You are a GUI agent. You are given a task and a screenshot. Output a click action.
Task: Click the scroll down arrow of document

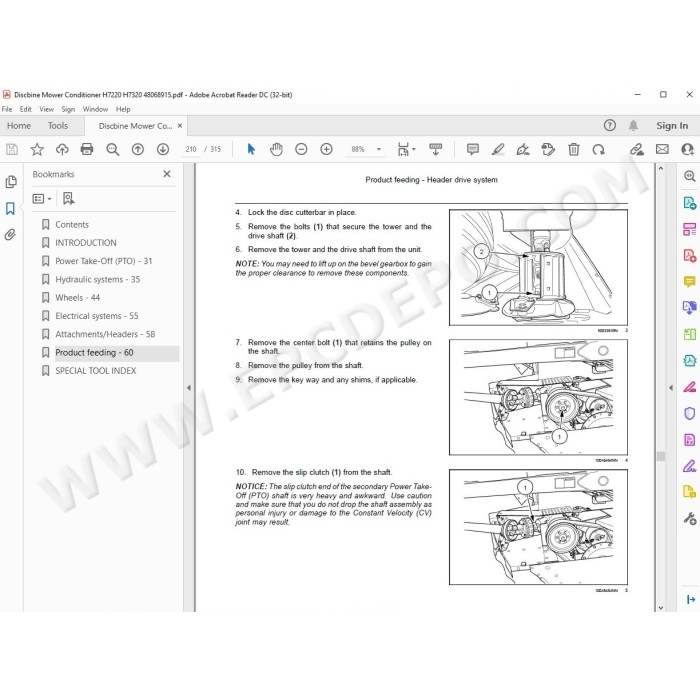tap(661, 608)
